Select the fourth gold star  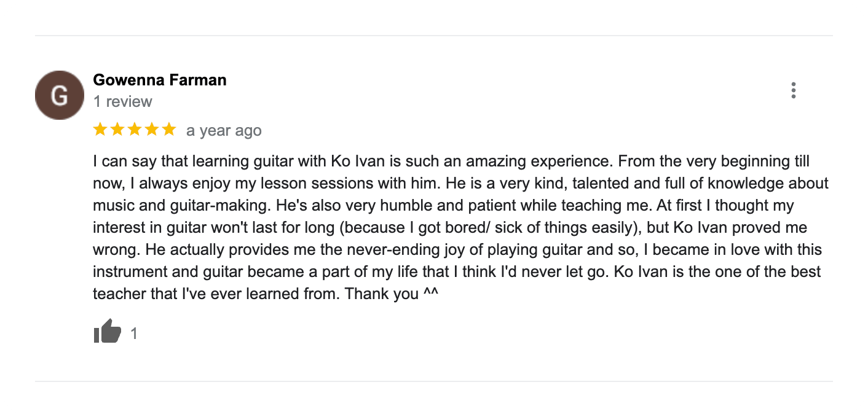click(x=152, y=130)
